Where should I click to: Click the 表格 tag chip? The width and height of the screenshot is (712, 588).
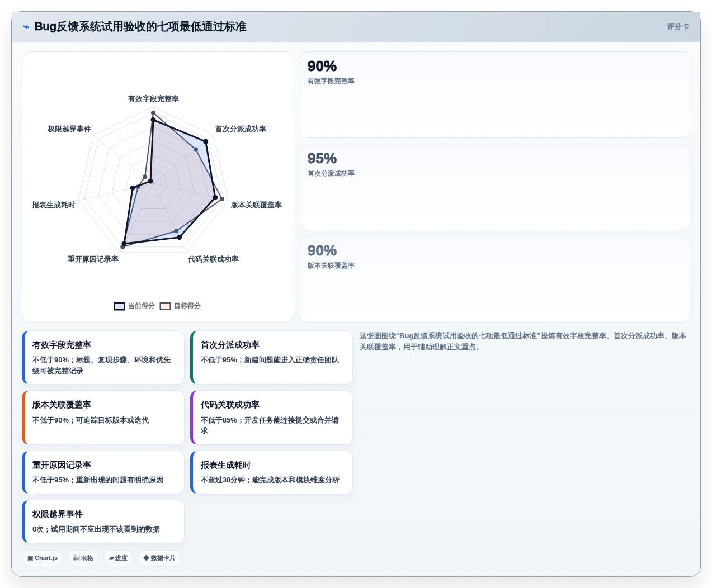(83, 558)
